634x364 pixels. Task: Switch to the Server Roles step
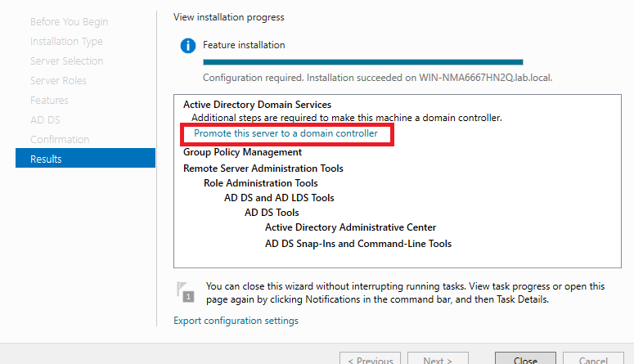pos(58,80)
